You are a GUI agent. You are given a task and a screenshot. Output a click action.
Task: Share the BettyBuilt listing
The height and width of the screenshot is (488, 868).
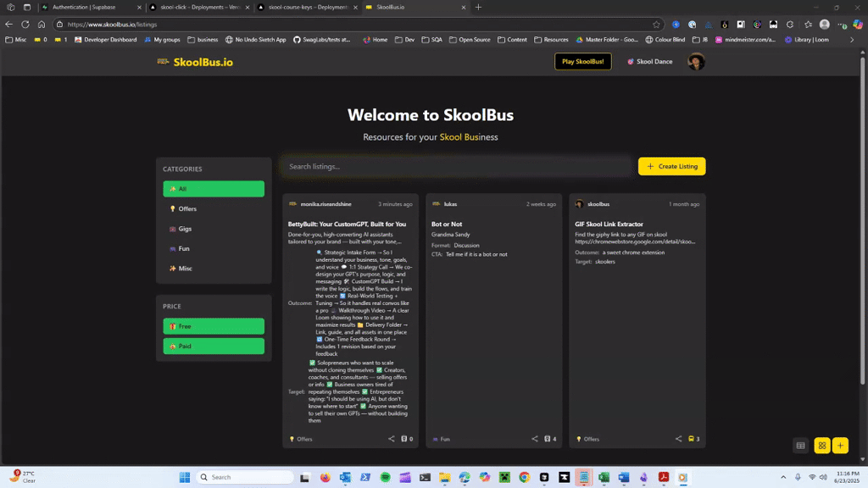[x=391, y=439]
